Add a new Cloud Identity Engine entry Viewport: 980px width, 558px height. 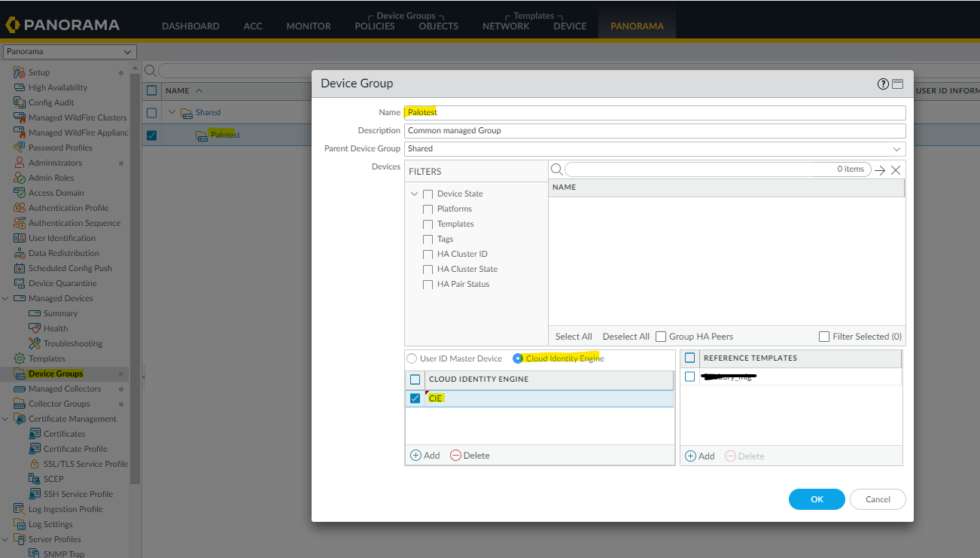pyautogui.click(x=425, y=455)
